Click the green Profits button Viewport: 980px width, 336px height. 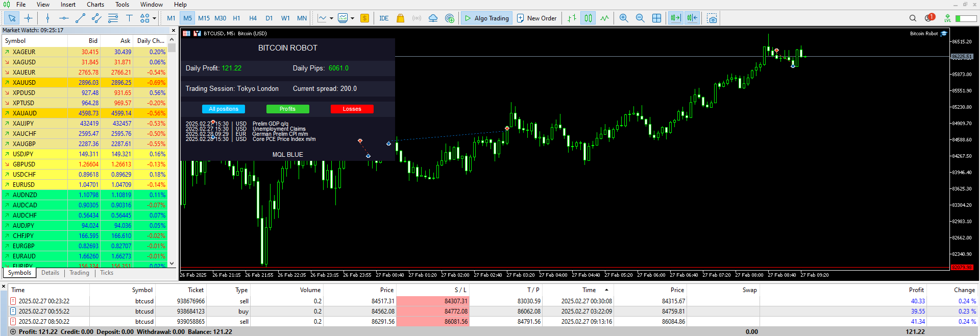click(287, 109)
